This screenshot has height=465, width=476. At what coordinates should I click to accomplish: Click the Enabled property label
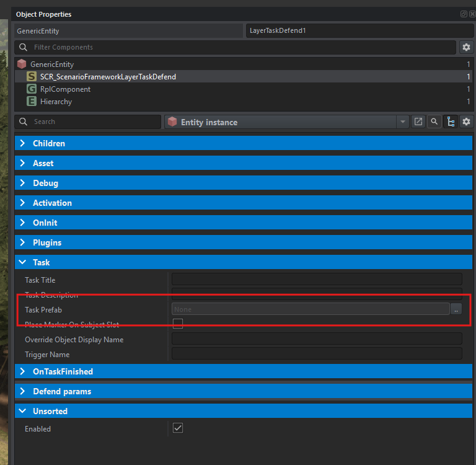click(x=38, y=429)
